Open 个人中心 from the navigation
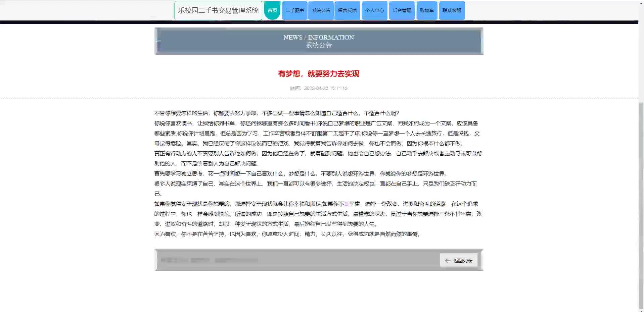The width and height of the screenshot is (644, 312). (375, 10)
